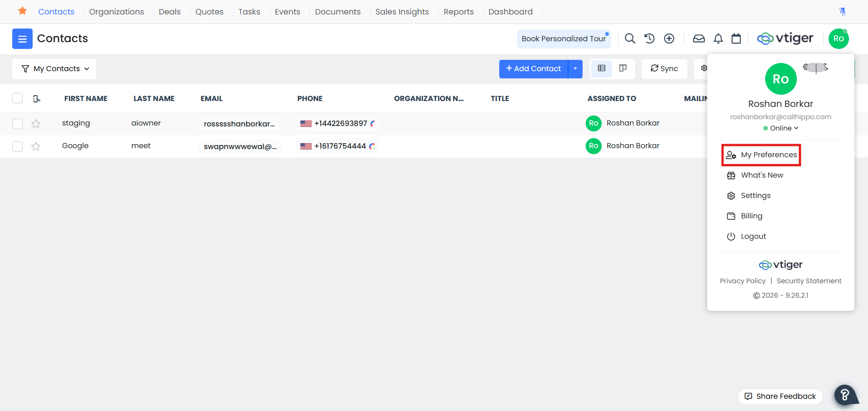This screenshot has height=411, width=868.
Task: Open Documents tab
Action: (x=338, y=12)
